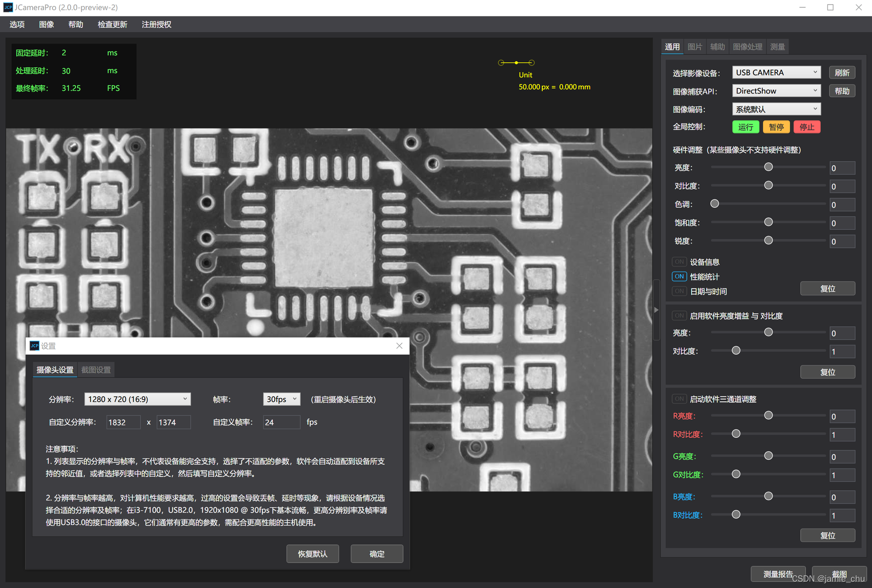
Task: Turn off the 性能统计 switch
Action: tap(679, 277)
